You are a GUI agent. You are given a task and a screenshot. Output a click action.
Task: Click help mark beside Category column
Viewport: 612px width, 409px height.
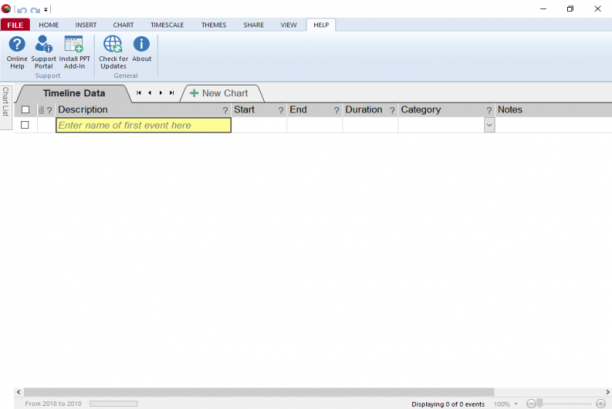489,110
